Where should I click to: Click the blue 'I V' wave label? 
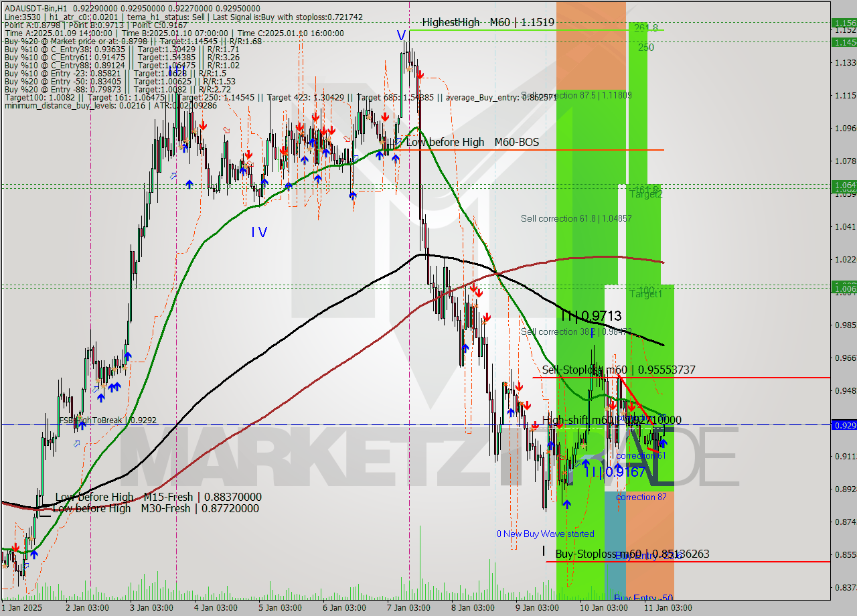pyautogui.click(x=259, y=232)
